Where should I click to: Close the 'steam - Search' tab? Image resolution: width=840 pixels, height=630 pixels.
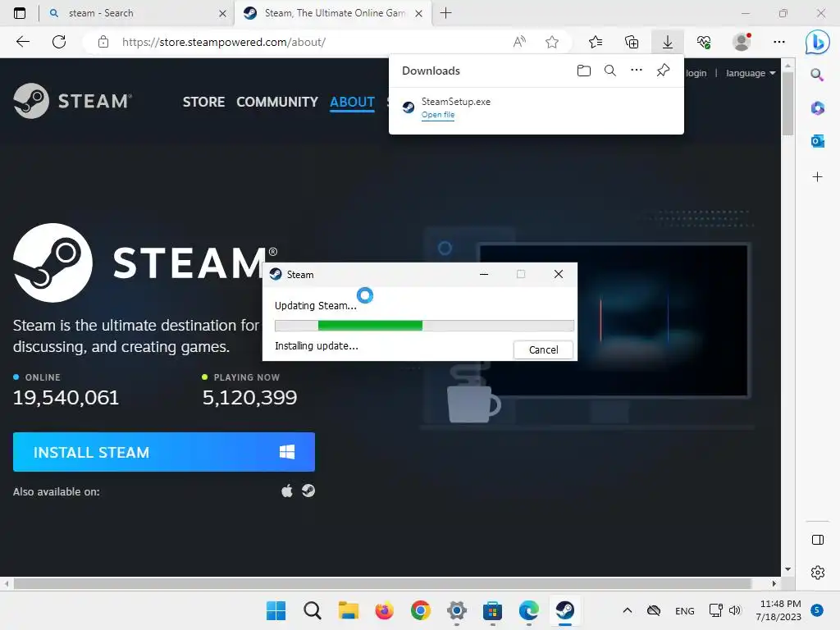tap(222, 13)
